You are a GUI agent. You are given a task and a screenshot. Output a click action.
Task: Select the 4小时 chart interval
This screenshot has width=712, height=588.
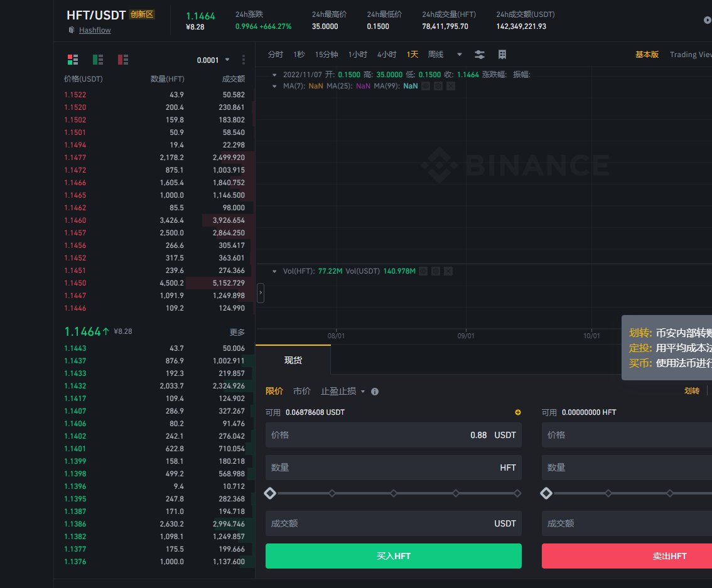pyautogui.click(x=387, y=55)
